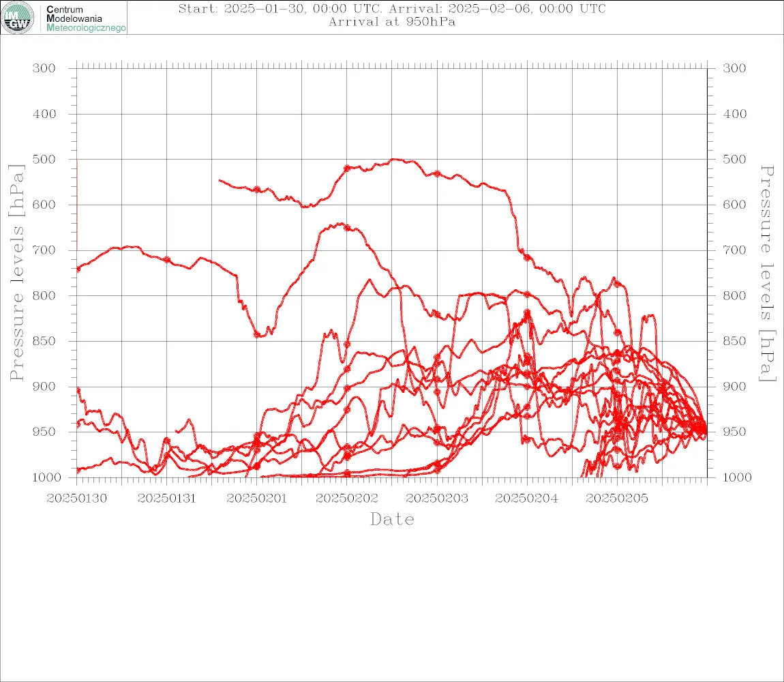Click trajectory marker near 520 hPa on 20250202
Image resolution: width=784 pixels, height=682 pixels.
[347, 168]
